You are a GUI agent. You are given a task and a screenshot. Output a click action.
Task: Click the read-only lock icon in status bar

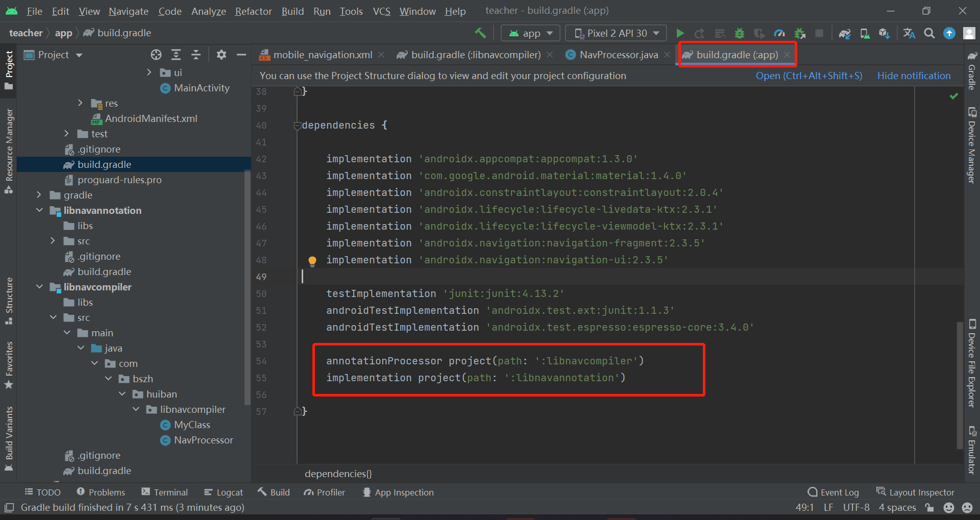[929, 507]
